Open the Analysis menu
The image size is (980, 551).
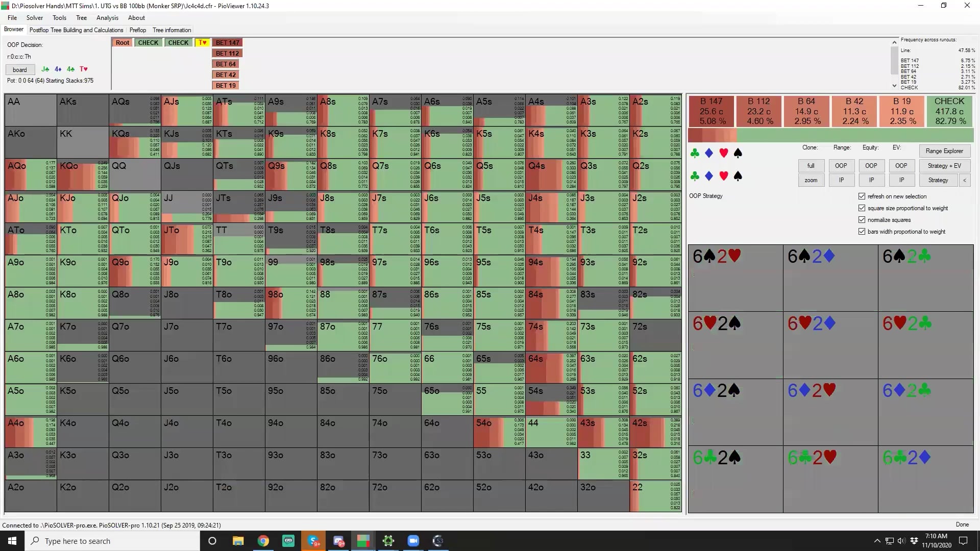(107, 17)
